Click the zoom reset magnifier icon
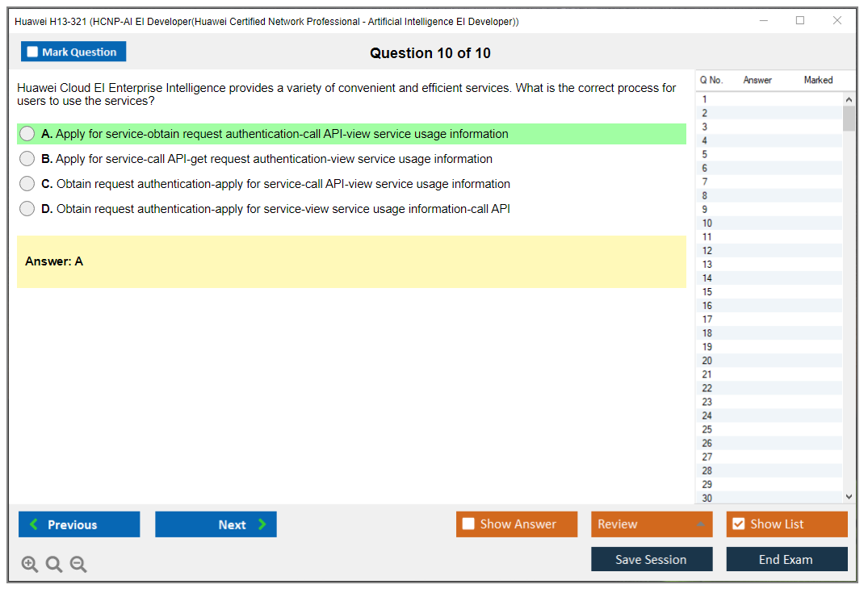The width and height of the screenshot is (868, 593). (x=54, y=565)
